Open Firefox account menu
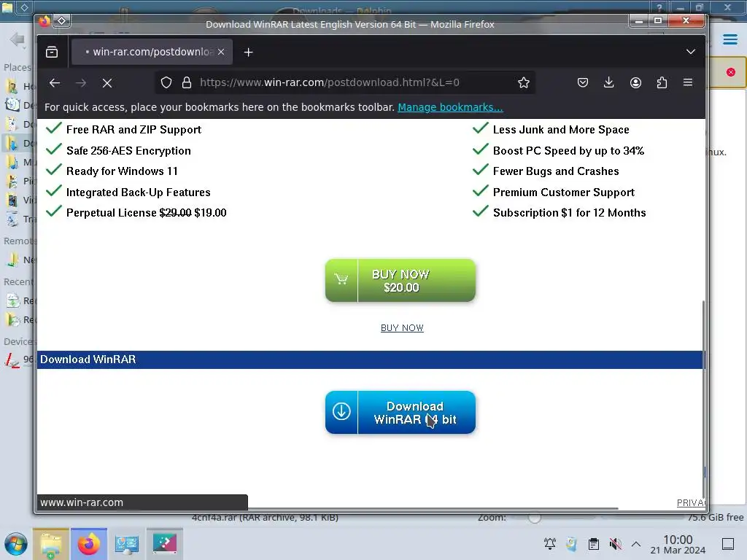The image size is (747, 560). click(x=635, y=82)
